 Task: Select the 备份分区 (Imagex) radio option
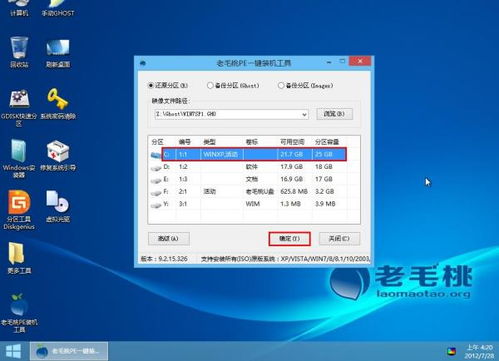(x=305, y=85)
